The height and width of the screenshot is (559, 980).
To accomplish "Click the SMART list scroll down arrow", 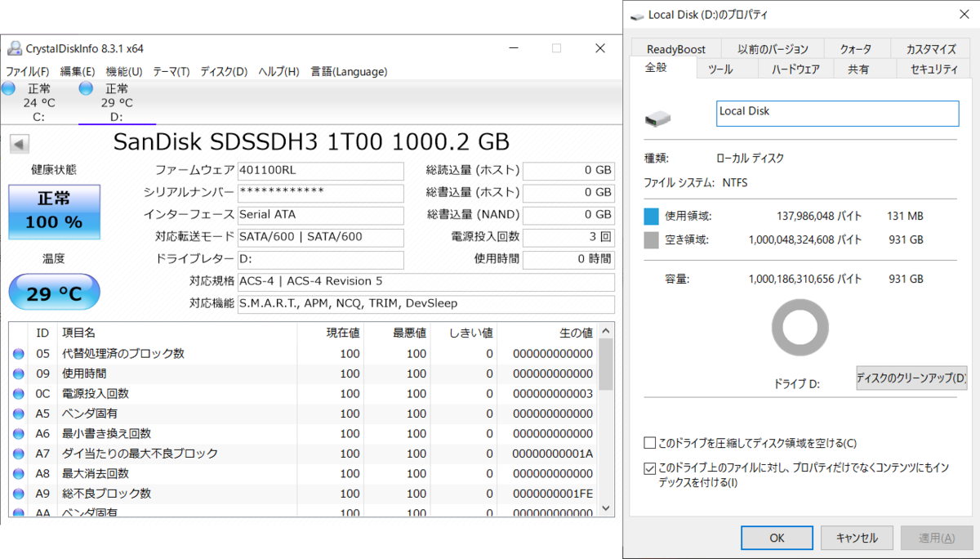I will click(606, 508).
